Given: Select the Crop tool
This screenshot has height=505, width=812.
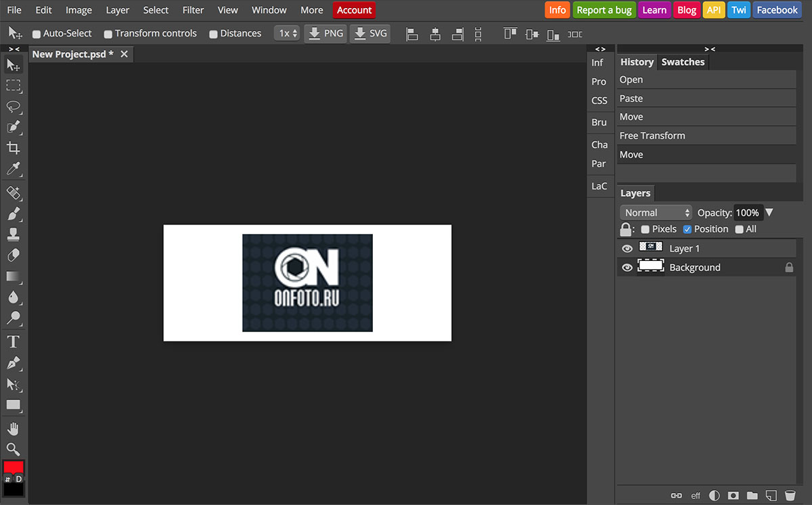Looking at the screenshot, I should pyautogui.click(x=14, y=148).
